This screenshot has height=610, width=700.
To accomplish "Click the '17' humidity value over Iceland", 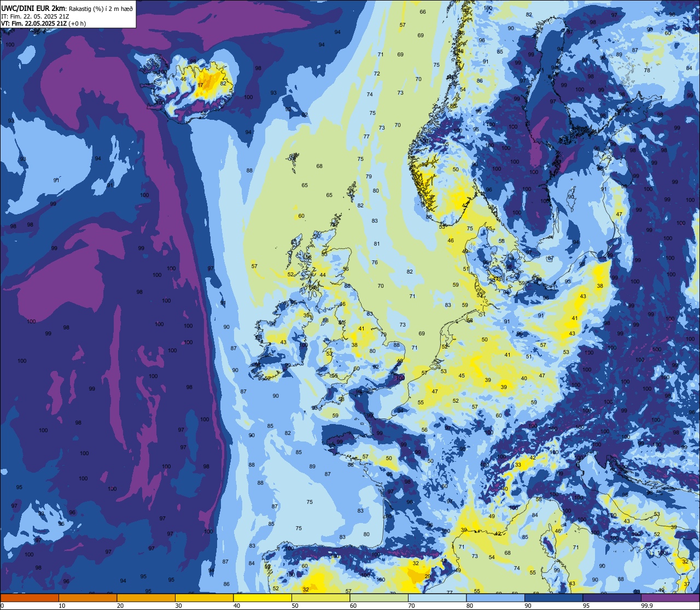I will pyautogui.click(x=201, y=85).
